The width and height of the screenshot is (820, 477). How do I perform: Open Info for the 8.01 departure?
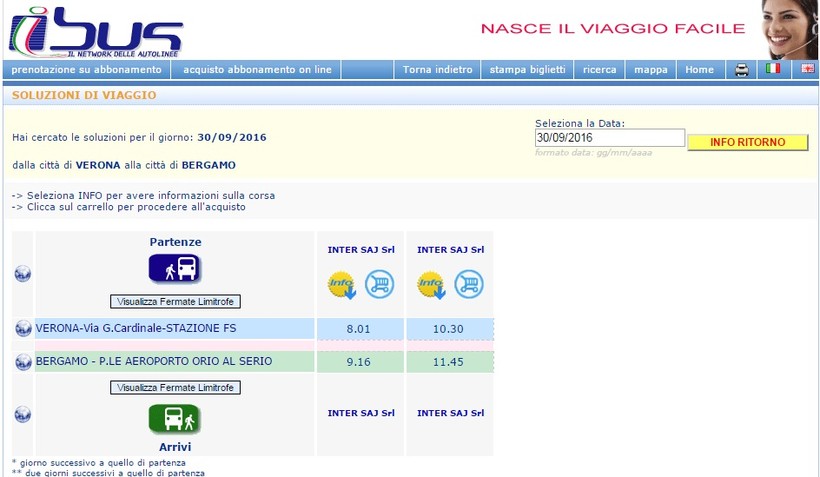tap(343, 285)
